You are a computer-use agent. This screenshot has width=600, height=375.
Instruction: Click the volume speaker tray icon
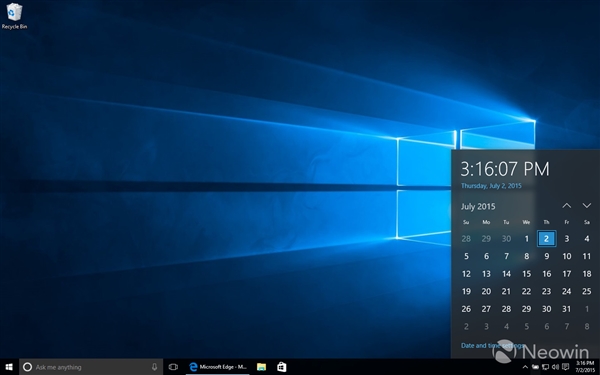[555, 367]
